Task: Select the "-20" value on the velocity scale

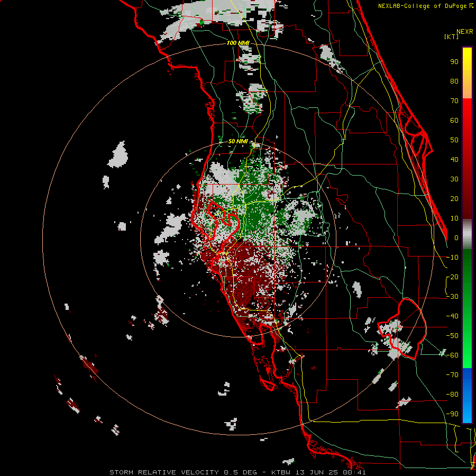Action: (x=452, y=277)
